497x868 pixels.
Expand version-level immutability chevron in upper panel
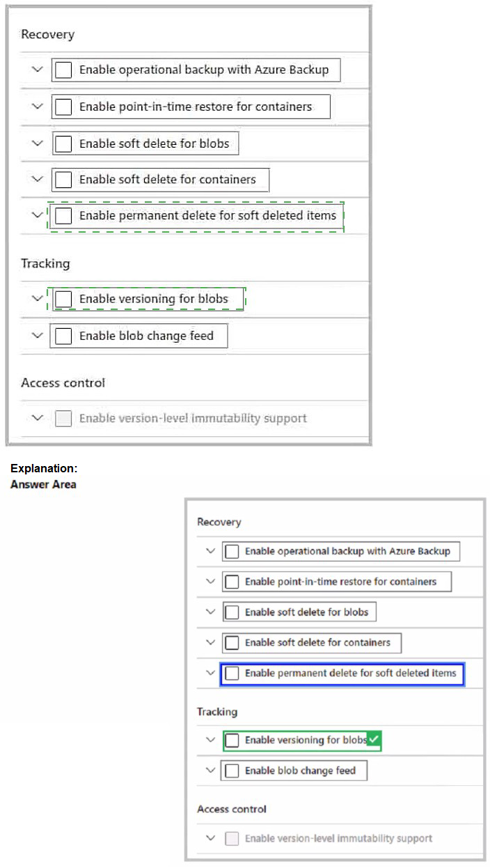(x=38, y=419)
